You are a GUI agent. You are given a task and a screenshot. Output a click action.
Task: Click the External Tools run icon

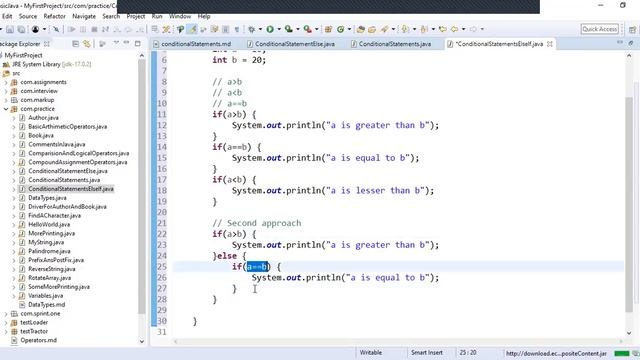pyautogui.click(x=307, y=29)
